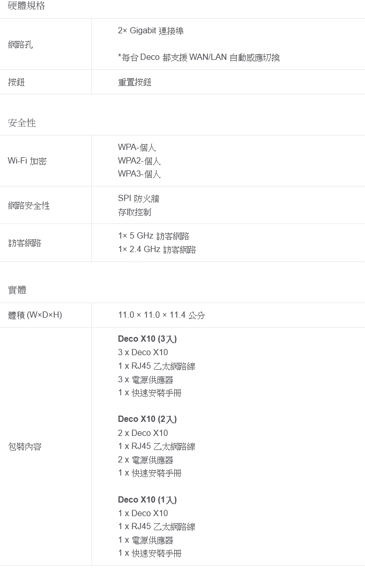The width and height of the screenshot is (365, 588).
Task: Click the 1× 5 GHz 訪客網路 line
Action: [154, 236]
